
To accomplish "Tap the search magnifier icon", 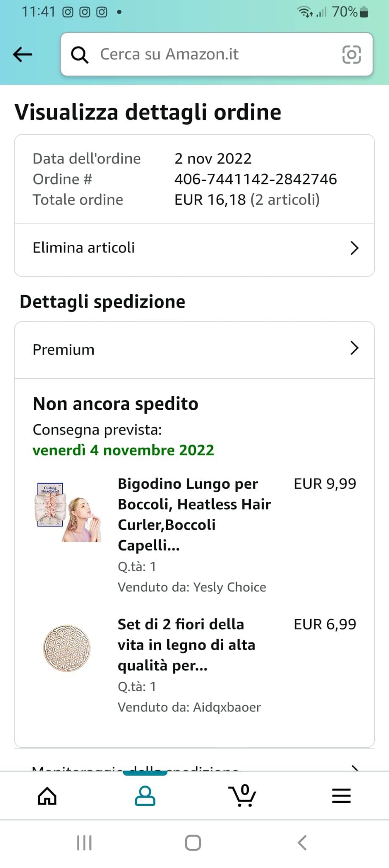I will point(79,55).
